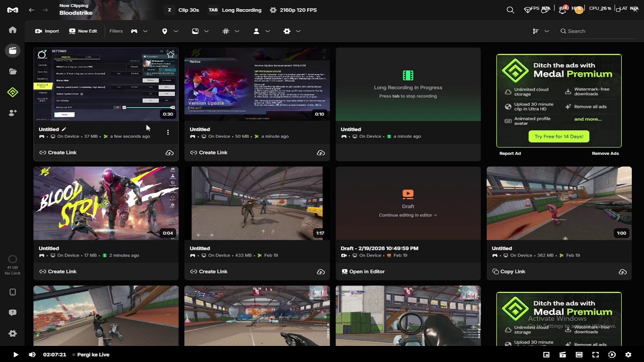The height and width of the screenshot is (362, 644).
Task: Copy Link for the 362 MB clip
Action: click(x=509, y=271)
